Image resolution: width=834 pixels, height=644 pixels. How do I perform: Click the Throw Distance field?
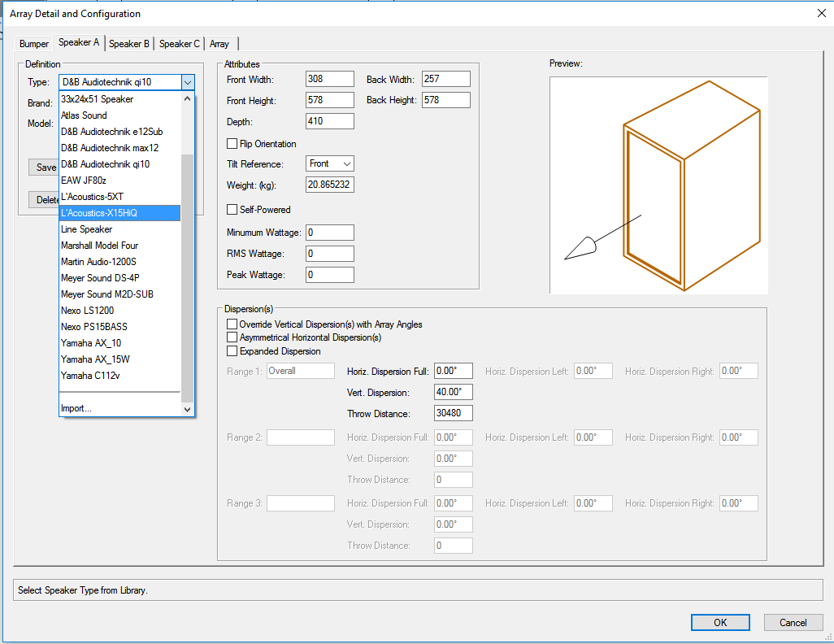[454, 414]
